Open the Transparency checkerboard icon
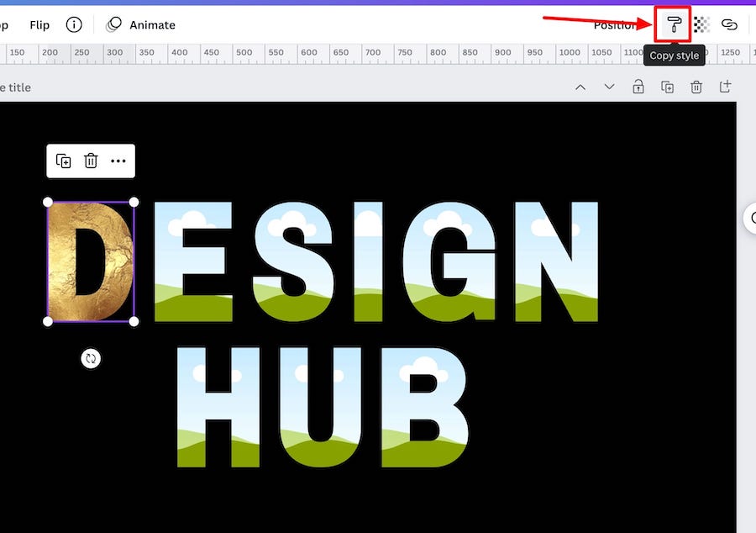Image resolution: width=756 pixels, height=533 pixels. [701, 24]
